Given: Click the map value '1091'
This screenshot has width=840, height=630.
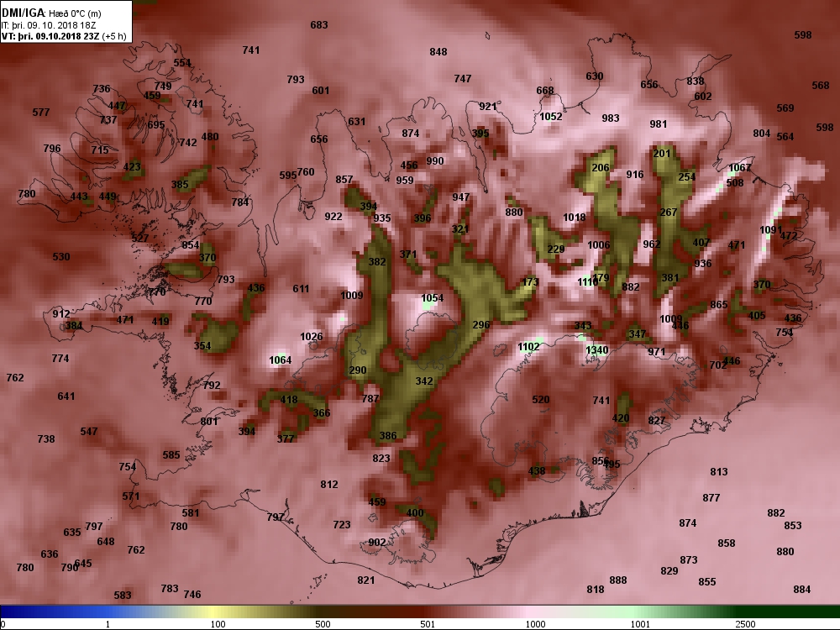Looking at the screenshot, I should pyautogui.click(x=771, y=230).
